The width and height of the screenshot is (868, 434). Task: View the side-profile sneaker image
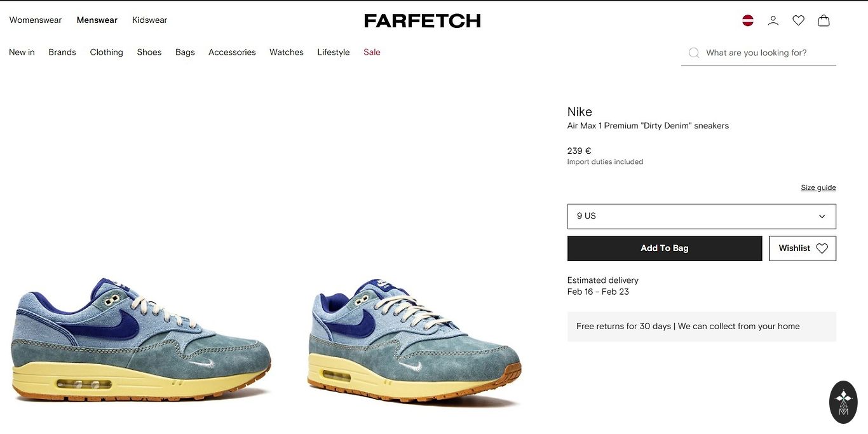(141, 339)
